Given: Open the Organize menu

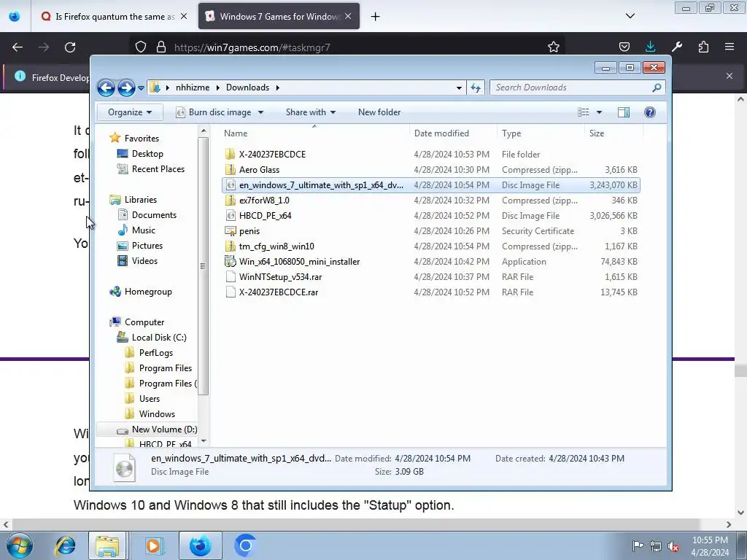Looking at the screenshot, I should [130, 112].
